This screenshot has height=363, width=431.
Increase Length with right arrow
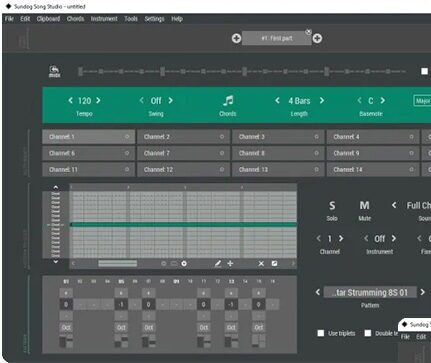point(322,100)
